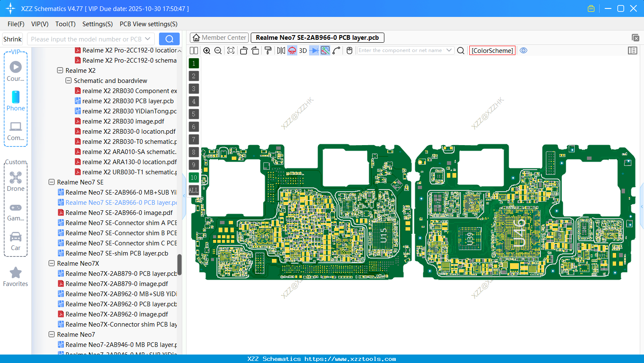Open the ColorScheme selector
This screenshot has width=644, height=363.
pyautogui.click(x=492, y=50)
